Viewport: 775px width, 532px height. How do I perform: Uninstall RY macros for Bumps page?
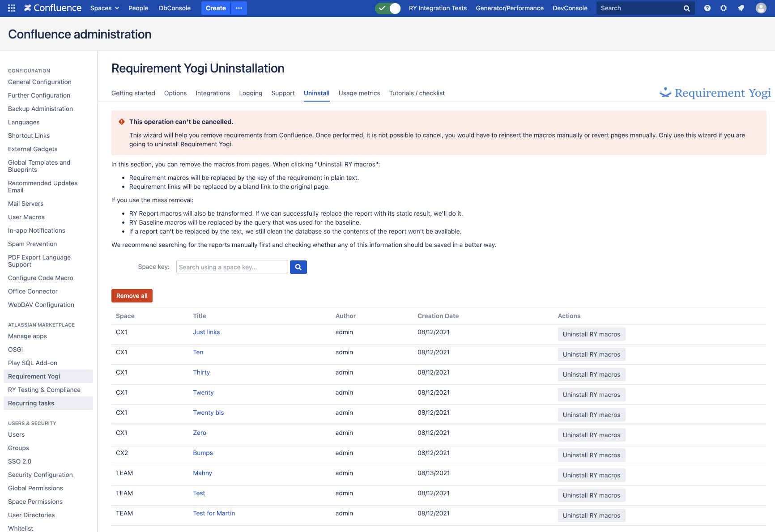pyautogui.click(x=591, y=455)
